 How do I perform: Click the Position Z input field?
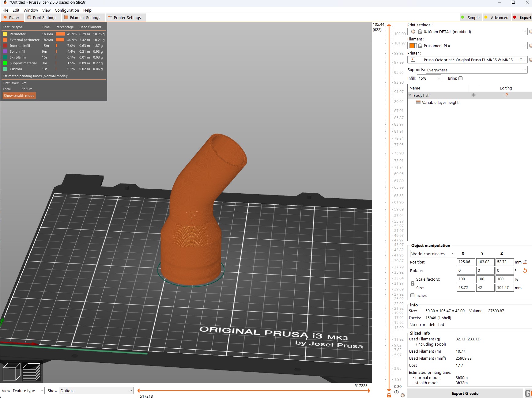click(x=504, y=262)
